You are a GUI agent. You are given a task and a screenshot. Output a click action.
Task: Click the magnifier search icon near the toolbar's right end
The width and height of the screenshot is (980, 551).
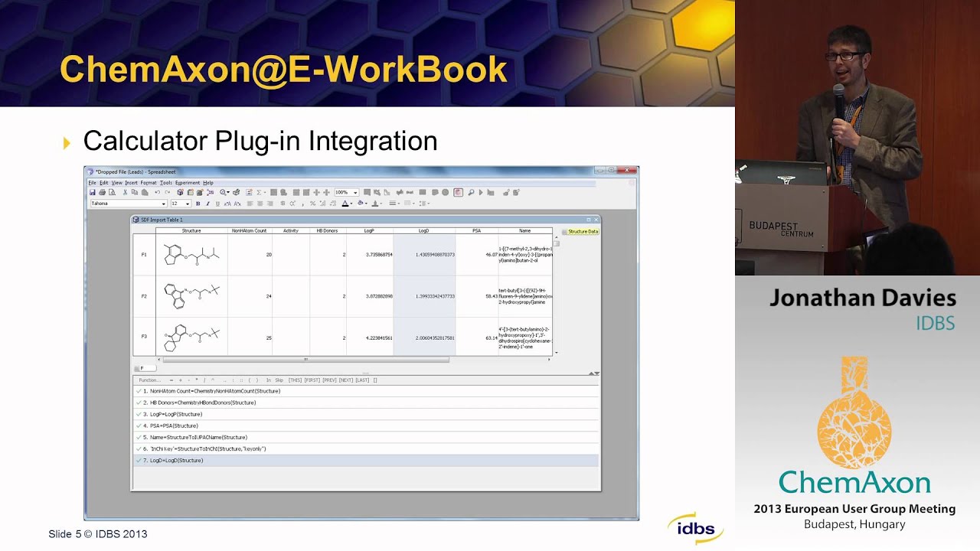[471, 192]
